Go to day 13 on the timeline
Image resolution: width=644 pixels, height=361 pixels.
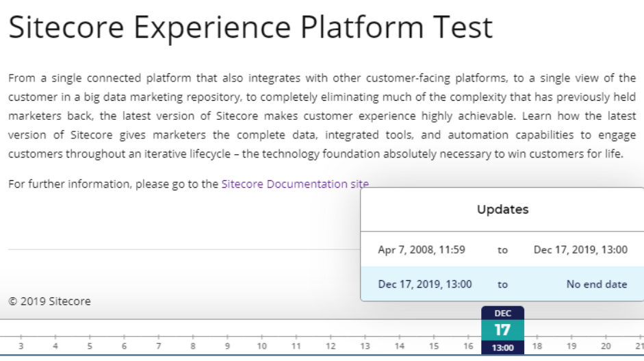click(x=365, y=346)
